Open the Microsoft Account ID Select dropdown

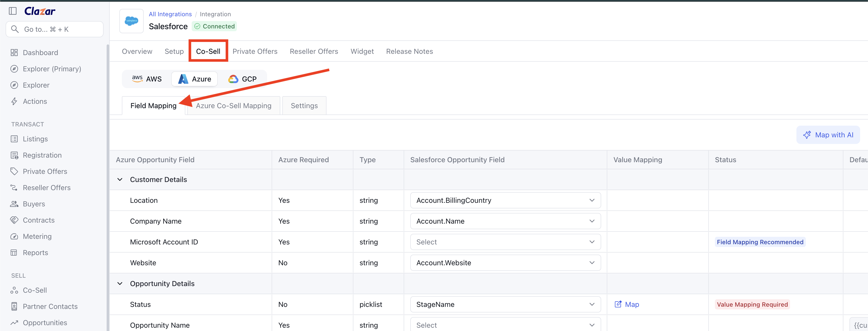click(x=505, y=242)
